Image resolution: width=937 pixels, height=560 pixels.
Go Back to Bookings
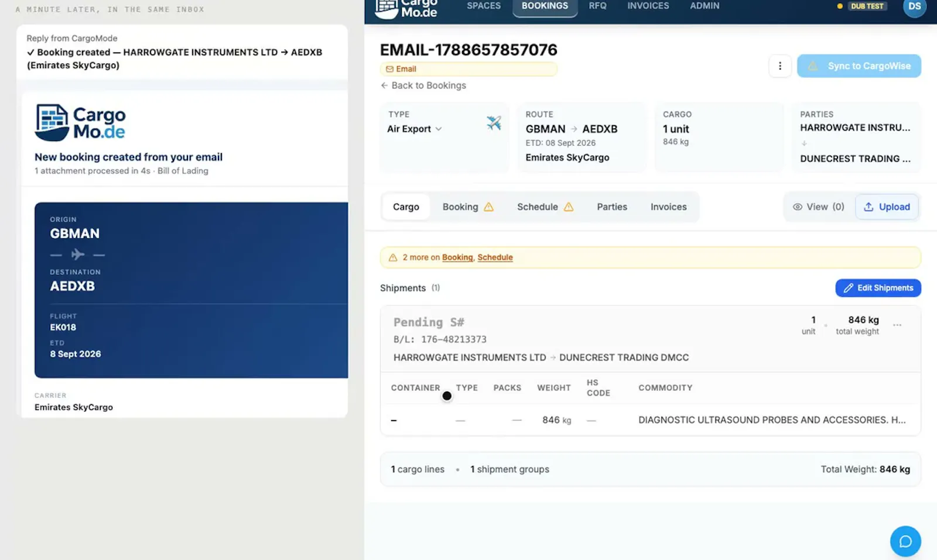click(x=423, y=85)
